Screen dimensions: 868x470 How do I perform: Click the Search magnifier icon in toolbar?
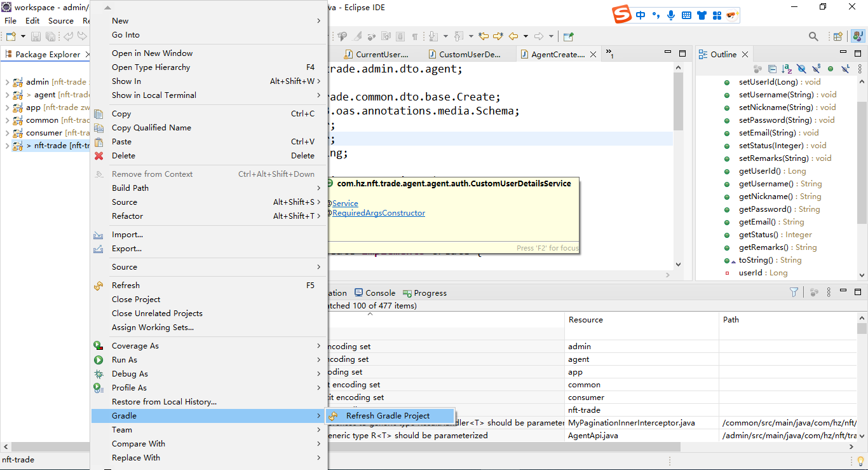[x=814, y=36]
